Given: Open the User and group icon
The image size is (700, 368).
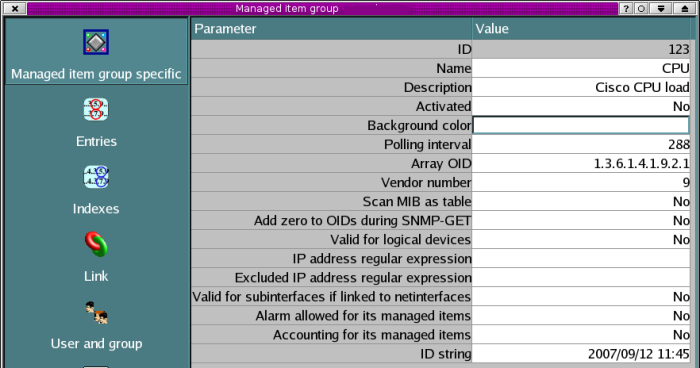Looking at the screenshot, I should point(96,312).
